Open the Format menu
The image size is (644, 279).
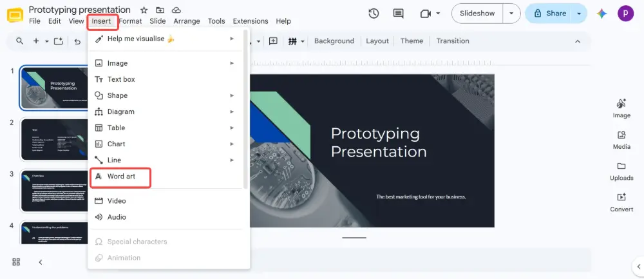coord(130,21)
